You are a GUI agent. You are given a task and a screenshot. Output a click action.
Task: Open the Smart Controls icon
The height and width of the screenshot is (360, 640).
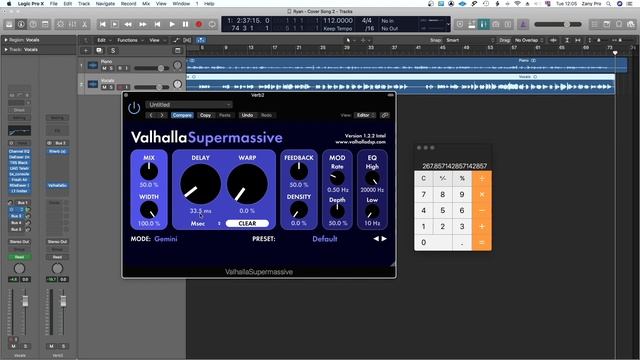(x=60, y=24)
